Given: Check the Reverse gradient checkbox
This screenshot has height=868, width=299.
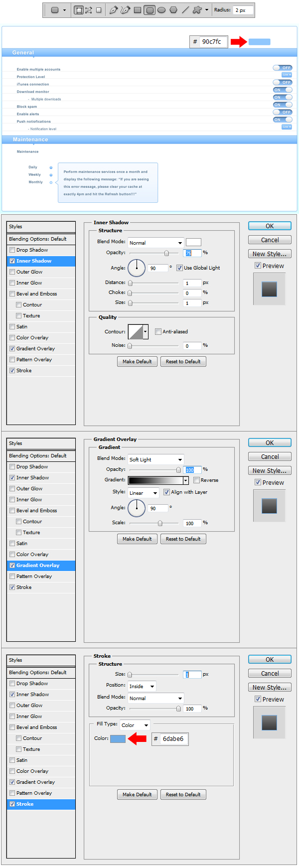Looking at the screenshot, I should pos(196,480).
